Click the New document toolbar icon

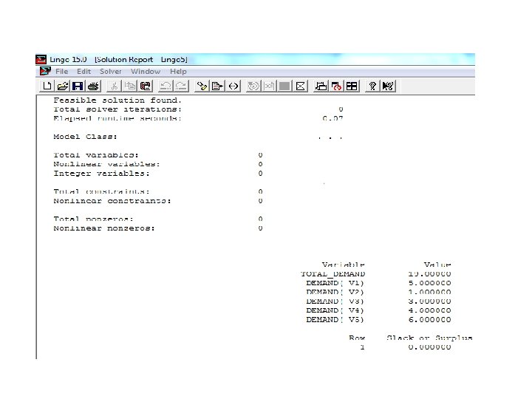pyautogui.click(x=47, y=86)
